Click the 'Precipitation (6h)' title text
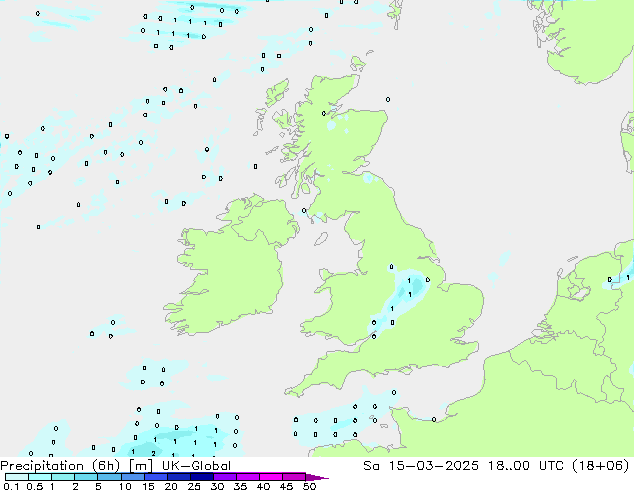This screenshot has height=490, width=634. pyautogui.click(x=60, y=466)
